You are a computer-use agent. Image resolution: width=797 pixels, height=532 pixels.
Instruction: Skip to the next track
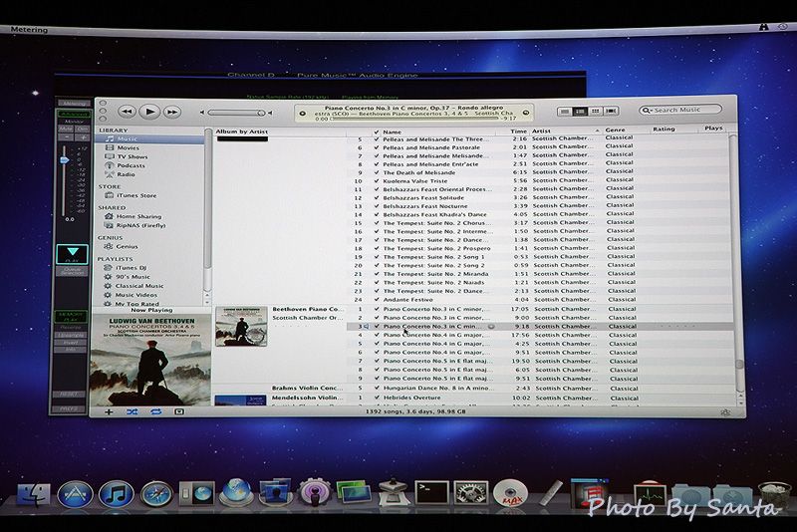(x=172, y=113)
